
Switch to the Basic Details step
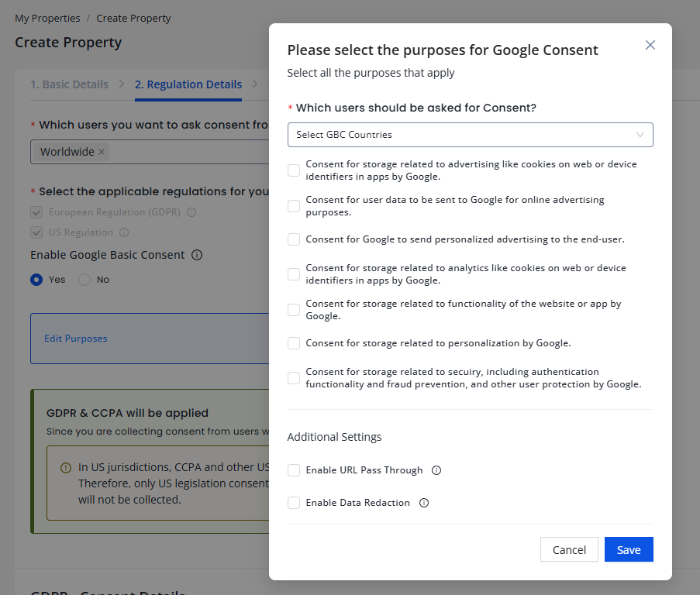(69, 84)
